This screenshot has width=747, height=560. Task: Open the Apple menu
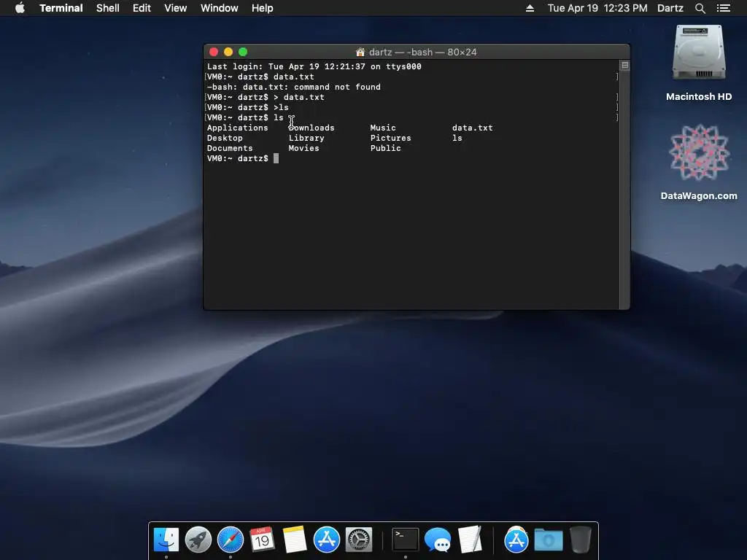click(x=20, y=8)
